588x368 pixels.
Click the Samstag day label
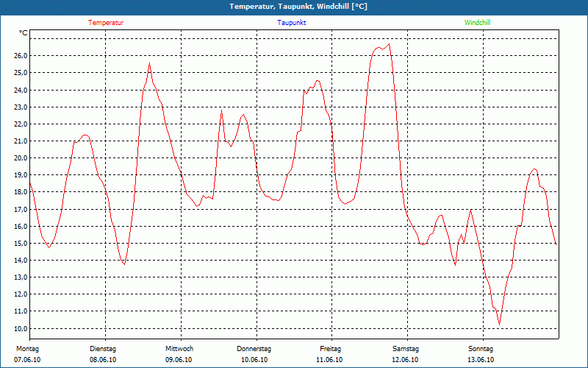click(406, 349)
